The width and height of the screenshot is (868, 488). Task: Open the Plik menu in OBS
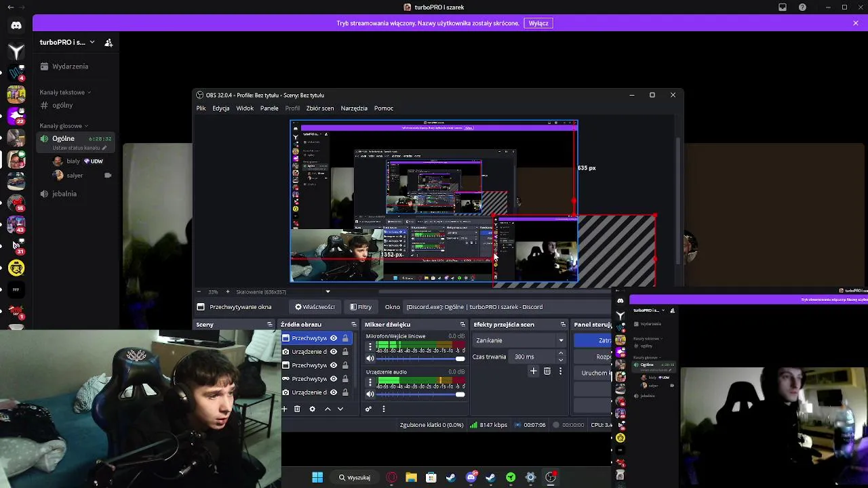pos(201,108)
